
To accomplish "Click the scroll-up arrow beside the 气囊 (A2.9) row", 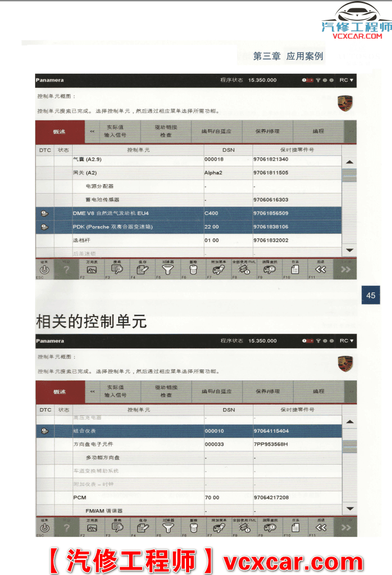I will (350, 162).
